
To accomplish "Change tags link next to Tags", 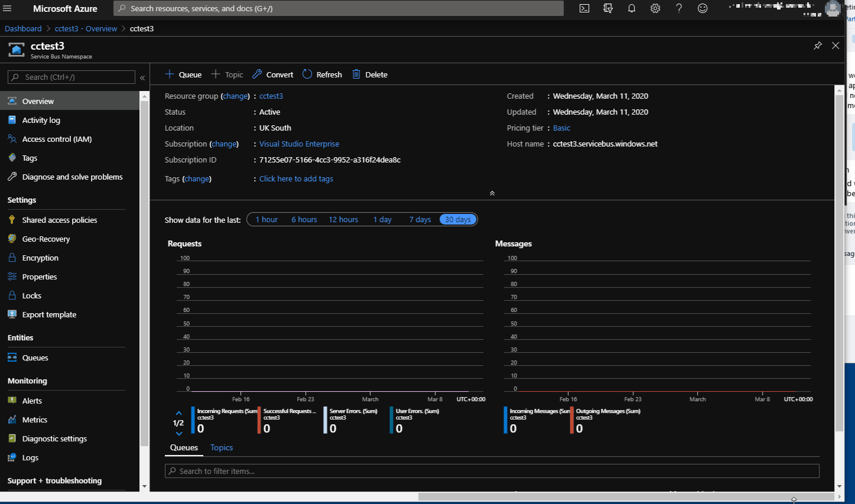I will pyautogui.click(x=197, y=178).
